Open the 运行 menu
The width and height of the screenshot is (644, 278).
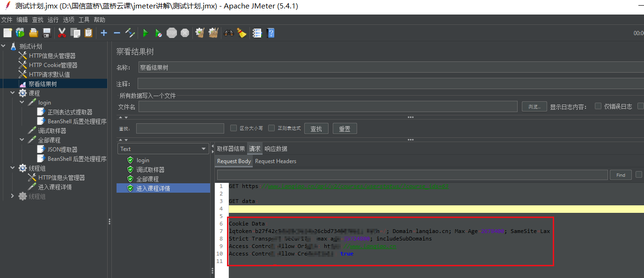click(53, 20)
